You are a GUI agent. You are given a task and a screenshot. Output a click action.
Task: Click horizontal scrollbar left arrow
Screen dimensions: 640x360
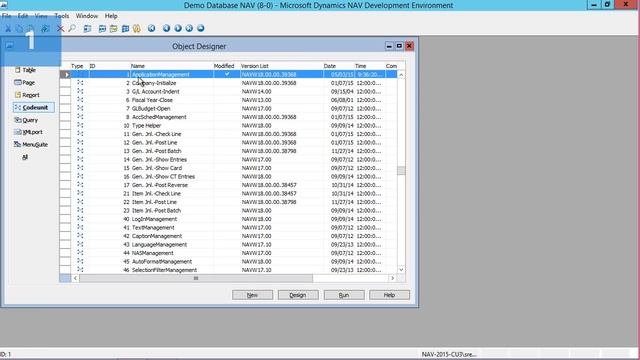click(75, 278)
